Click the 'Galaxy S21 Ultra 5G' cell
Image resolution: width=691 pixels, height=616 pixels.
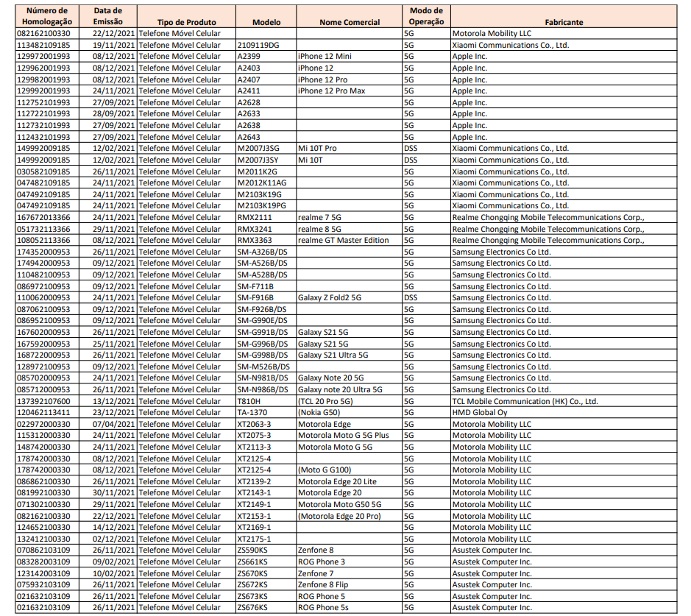[x=350, y=355]
